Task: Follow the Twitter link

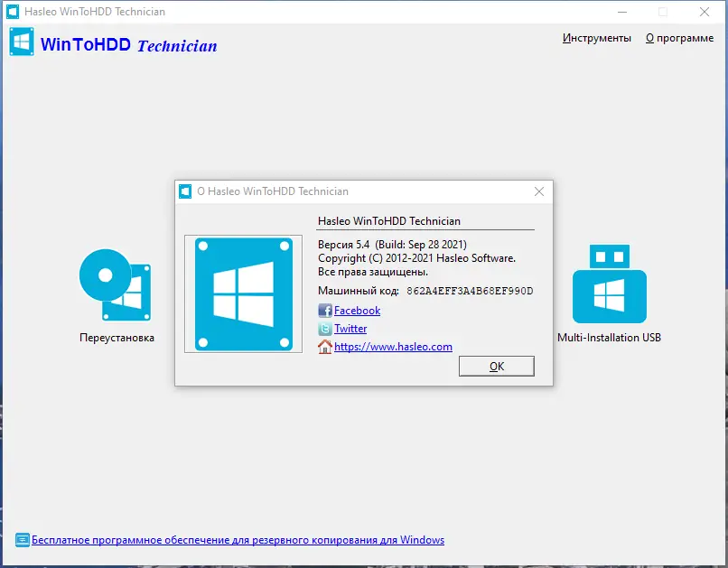Action: [349, 329]
